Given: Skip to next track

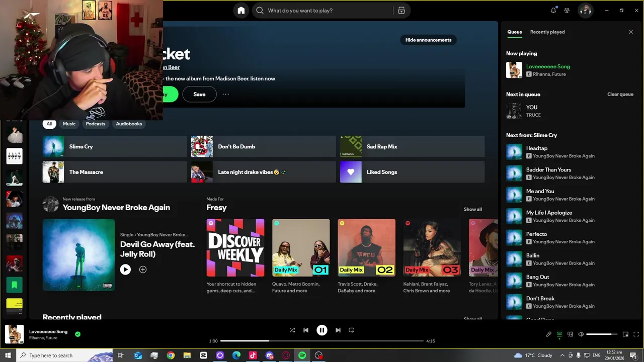Looking at the screenshot, I should point(338,330).
